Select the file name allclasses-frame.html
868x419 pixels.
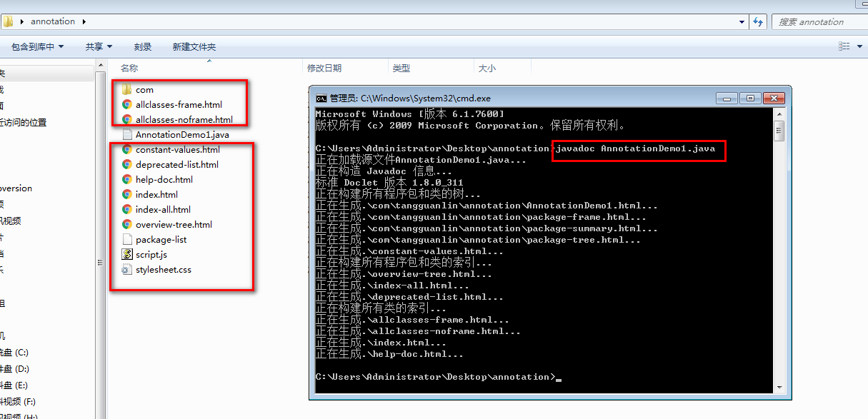tap(179, 104)
